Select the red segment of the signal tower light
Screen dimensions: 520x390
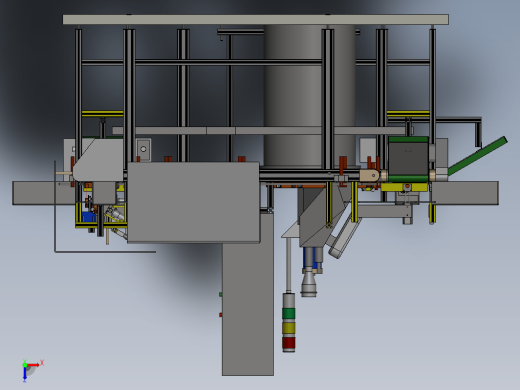click(289, 342)
